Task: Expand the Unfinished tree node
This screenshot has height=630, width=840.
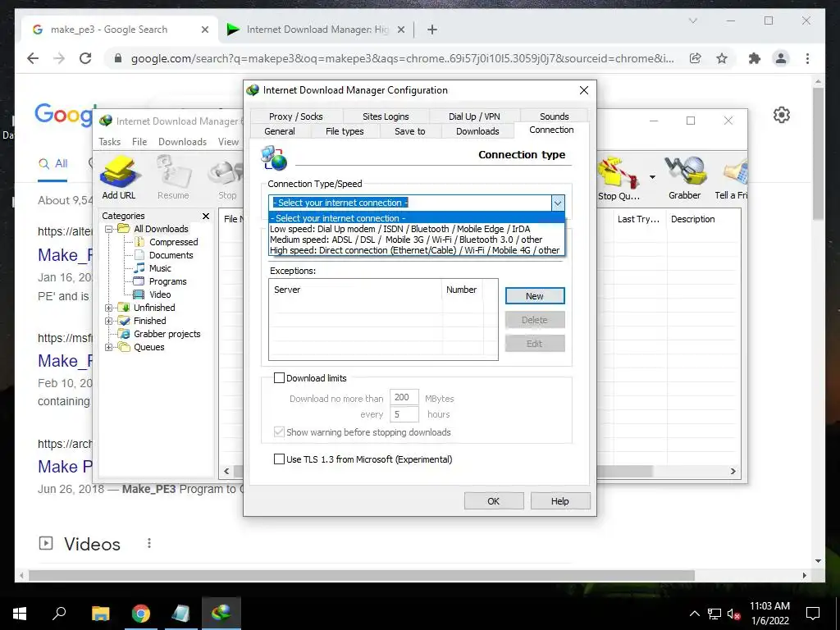Action: pos(109,308)
